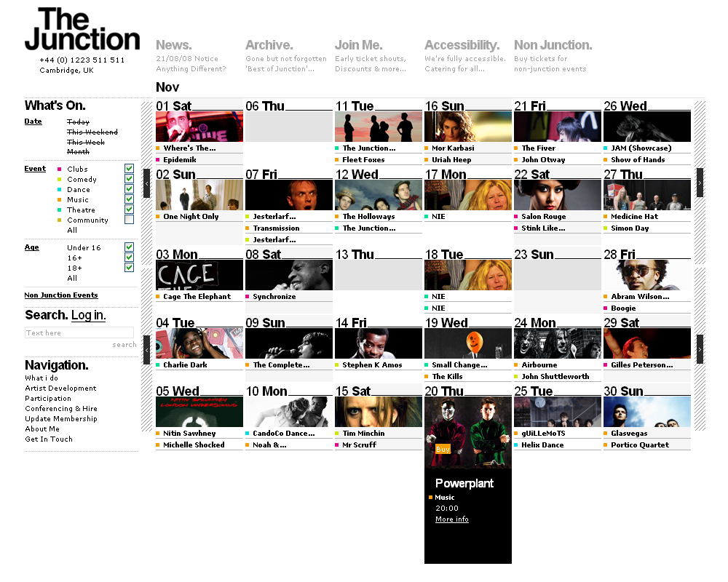Select the Month date filter
Screen dimensions: 728x582
coord(78,152)
